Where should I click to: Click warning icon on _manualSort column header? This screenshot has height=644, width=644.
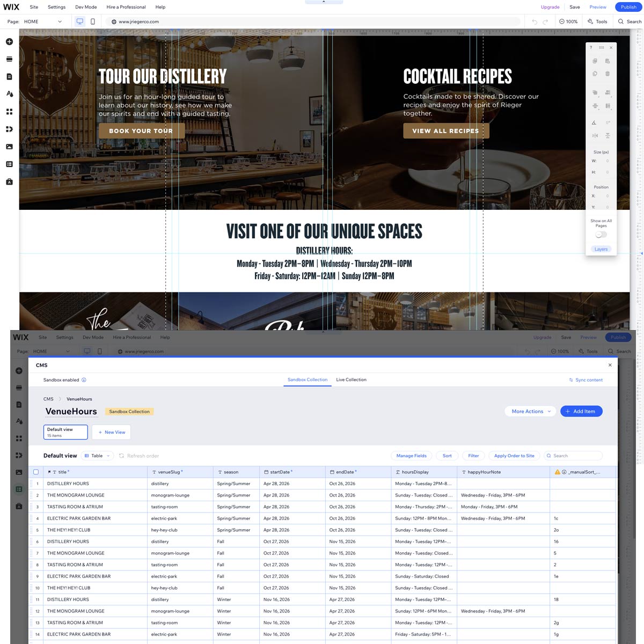(x=557, y=472)
